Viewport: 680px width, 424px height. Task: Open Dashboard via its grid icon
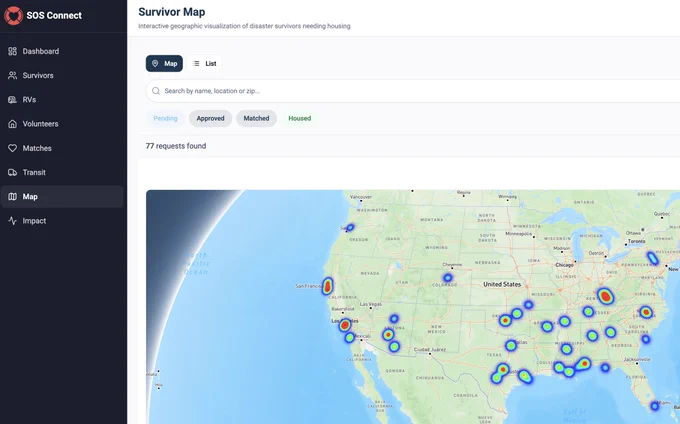(13, 51)
